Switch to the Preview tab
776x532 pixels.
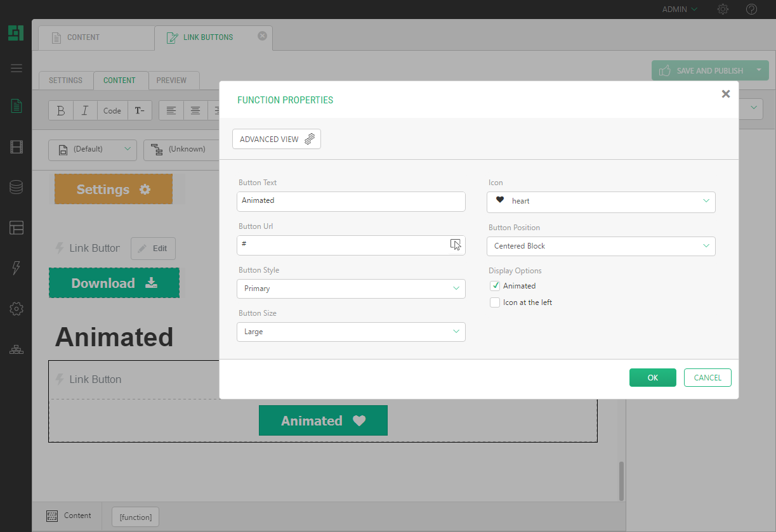171,81
